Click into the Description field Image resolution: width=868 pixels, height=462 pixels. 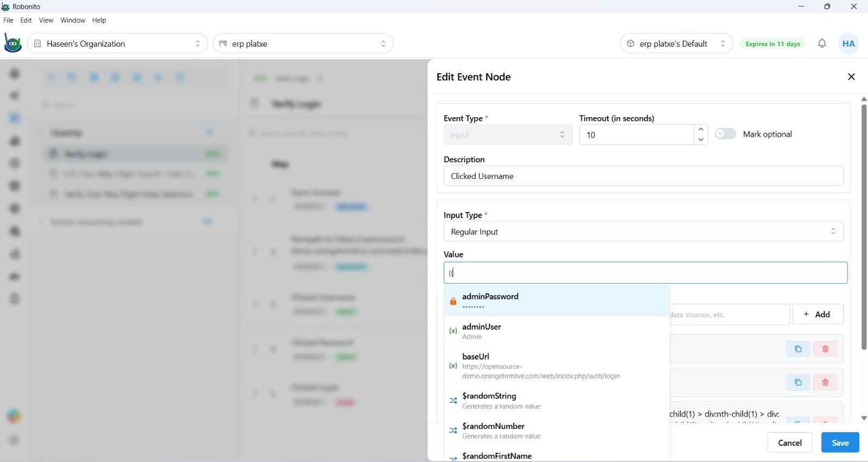[643, 176]
